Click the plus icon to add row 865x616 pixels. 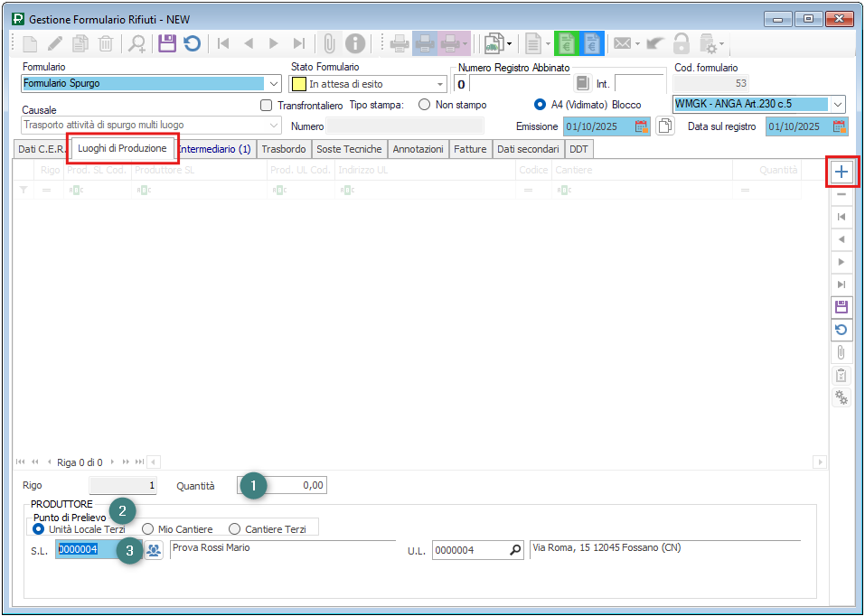pos(841,172)
